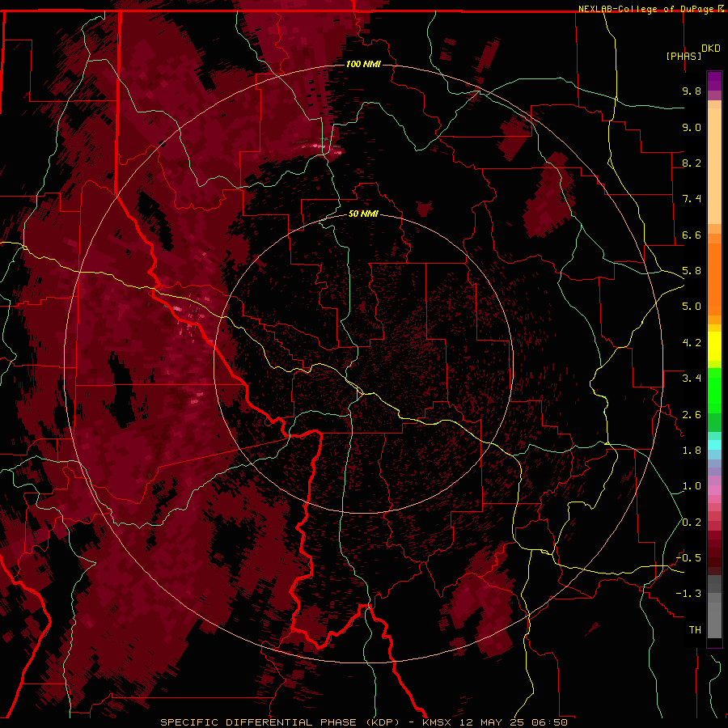
Task: Click the [PHAS] legend label
Action: tap(684, 56)
